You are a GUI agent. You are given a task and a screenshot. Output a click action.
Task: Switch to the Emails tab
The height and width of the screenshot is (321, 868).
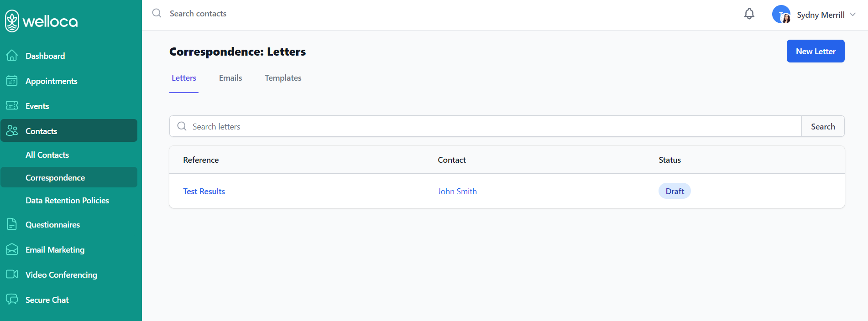pos(230,78)
